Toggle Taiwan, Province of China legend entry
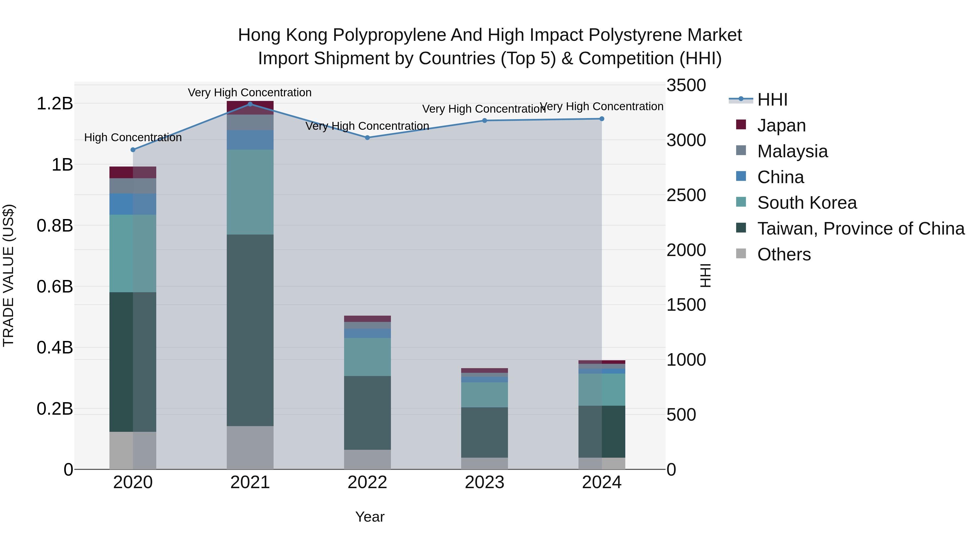Image resolution: width=980 pixels, height=551 pixels. pyautogui.click(x=850, y=229)
